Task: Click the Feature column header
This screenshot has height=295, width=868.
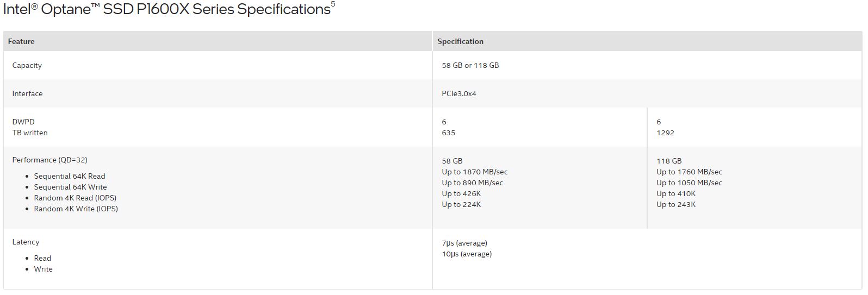Action: coord(21,41)
